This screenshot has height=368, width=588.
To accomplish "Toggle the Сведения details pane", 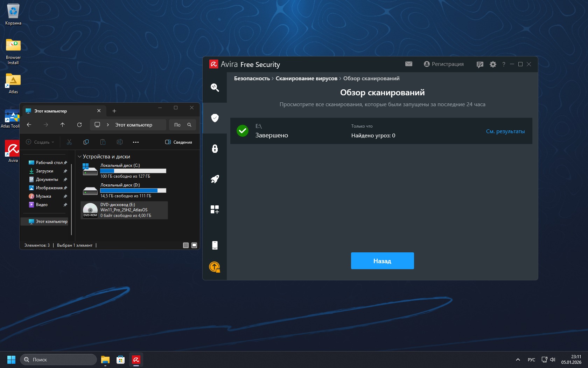I will [178, 142].
